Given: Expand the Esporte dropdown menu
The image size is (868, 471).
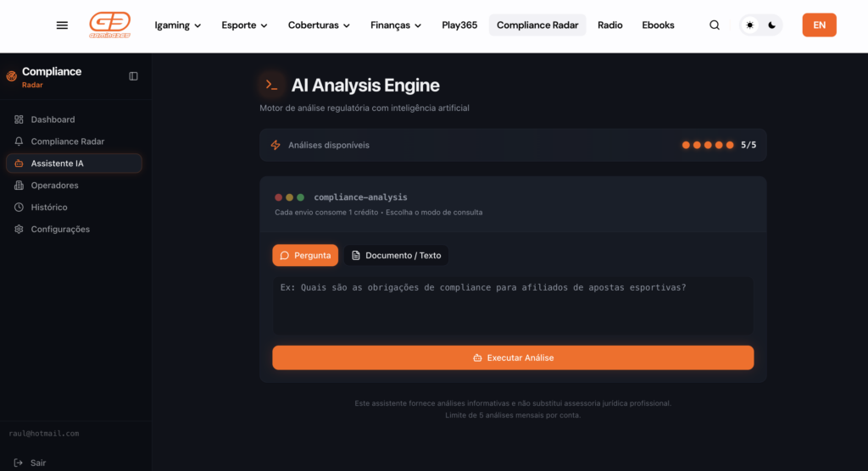Looking at the screenshot, I should (244, 25).
